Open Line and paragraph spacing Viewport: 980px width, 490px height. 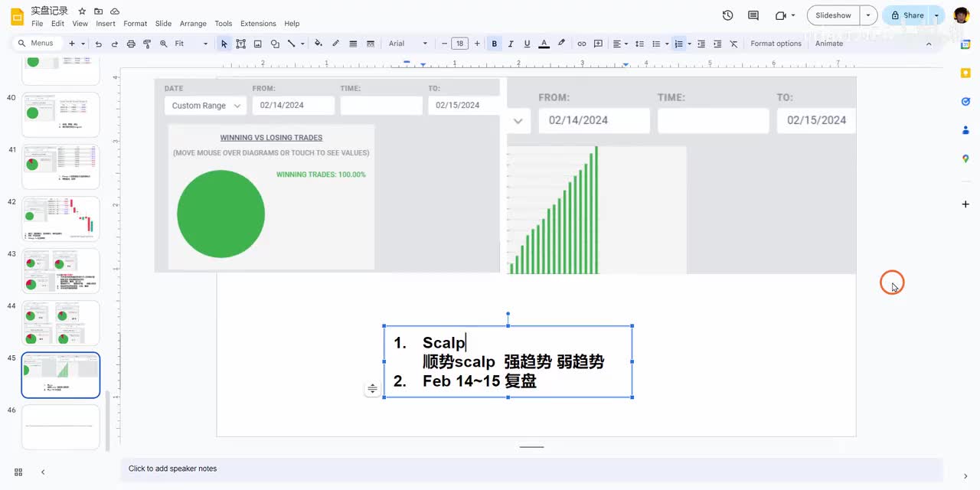[x=640, y=44]
